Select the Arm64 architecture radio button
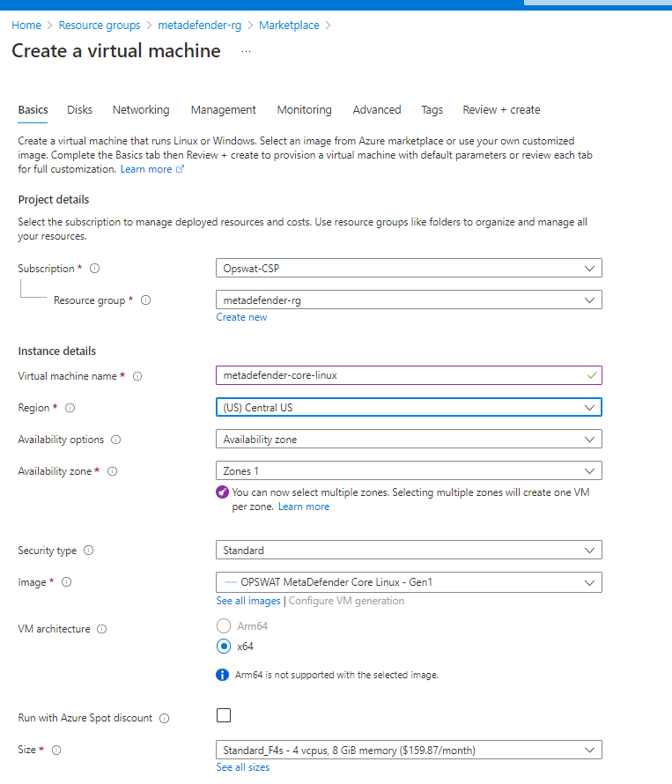The image size is (672, 784). pos(224,626)
